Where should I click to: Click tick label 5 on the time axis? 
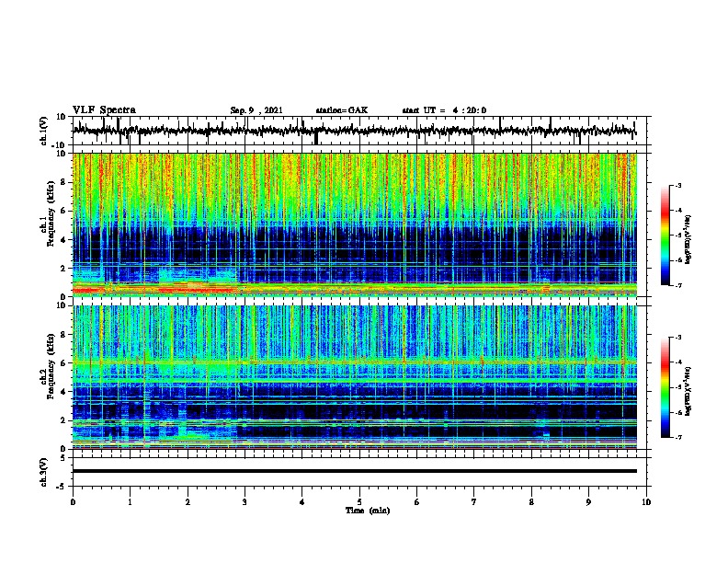click(359, 502)
